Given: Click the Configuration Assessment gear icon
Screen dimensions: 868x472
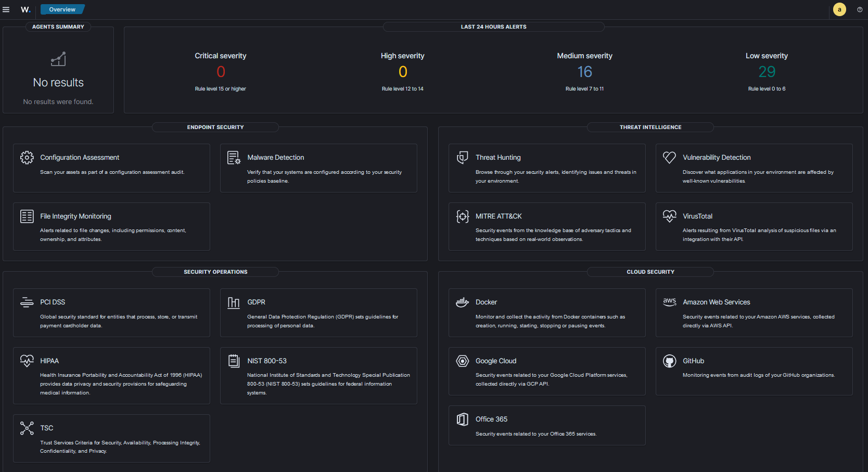Looking at the screenshot, I should [27, 157].
